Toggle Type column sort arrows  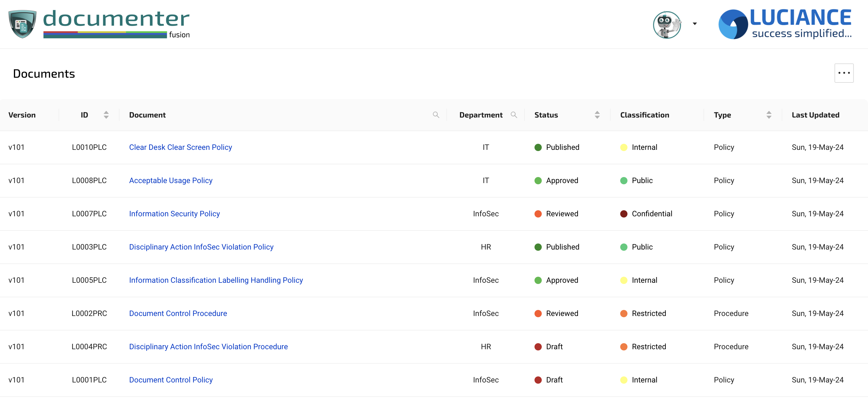[x=769, y=115]
